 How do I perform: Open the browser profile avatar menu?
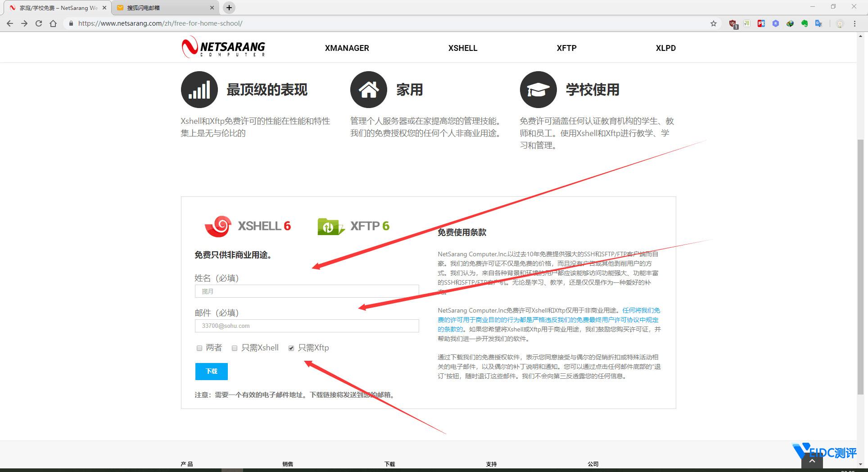[840, 23]
